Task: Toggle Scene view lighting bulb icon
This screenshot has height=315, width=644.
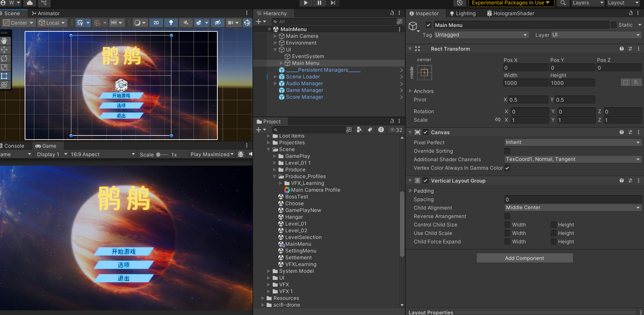Action: (171, 23)
